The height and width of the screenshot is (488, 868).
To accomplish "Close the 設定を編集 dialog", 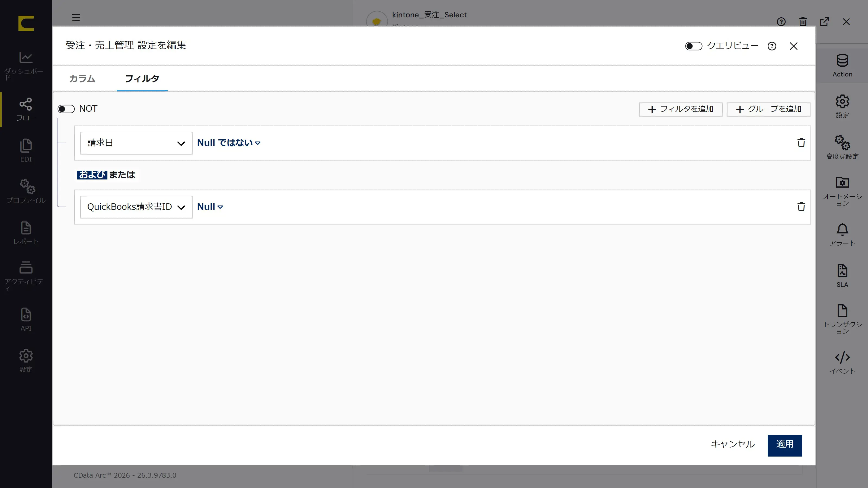I will (793, 46).
